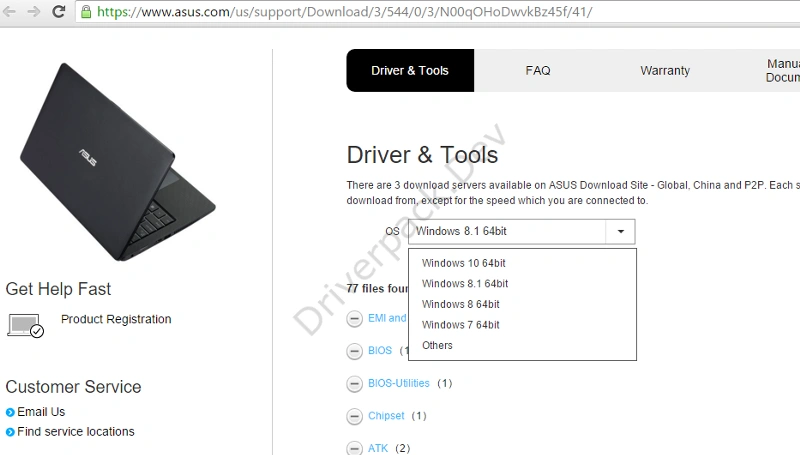Click the browser back arrow

(9, 11)
